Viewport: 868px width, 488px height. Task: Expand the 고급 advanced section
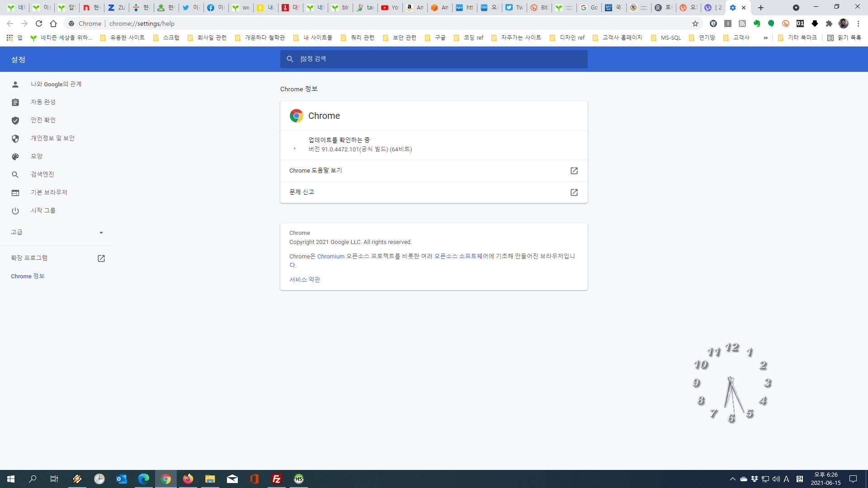pos(57,232)
